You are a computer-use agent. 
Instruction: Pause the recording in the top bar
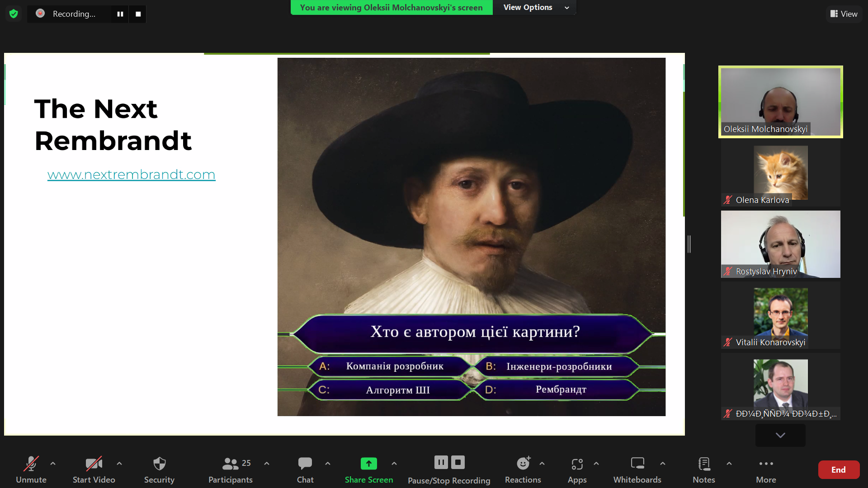(120, 14)
